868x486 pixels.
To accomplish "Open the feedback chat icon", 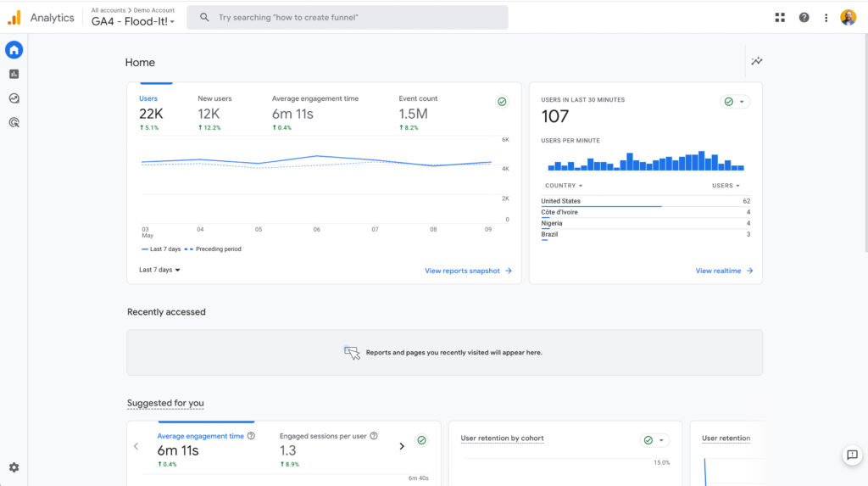I will click(x=852, y=455).
